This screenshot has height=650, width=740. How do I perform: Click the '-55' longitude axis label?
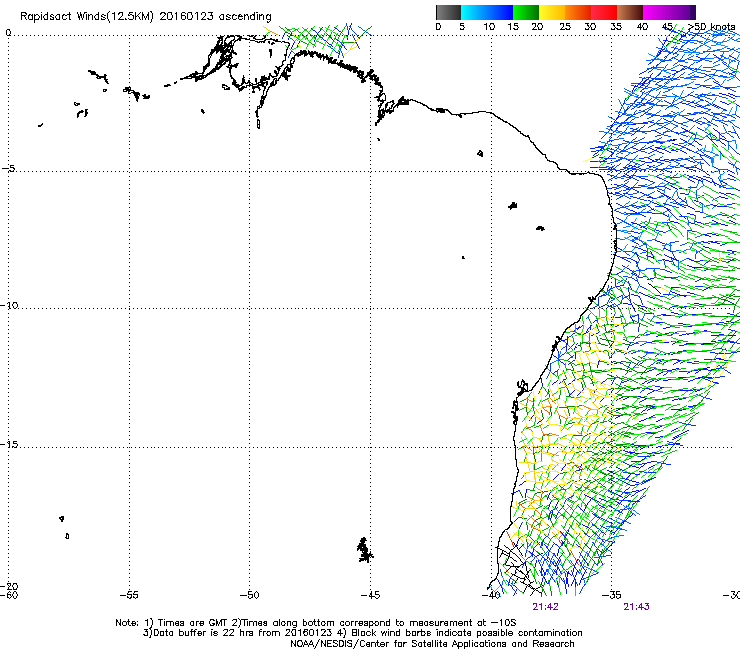129,595
